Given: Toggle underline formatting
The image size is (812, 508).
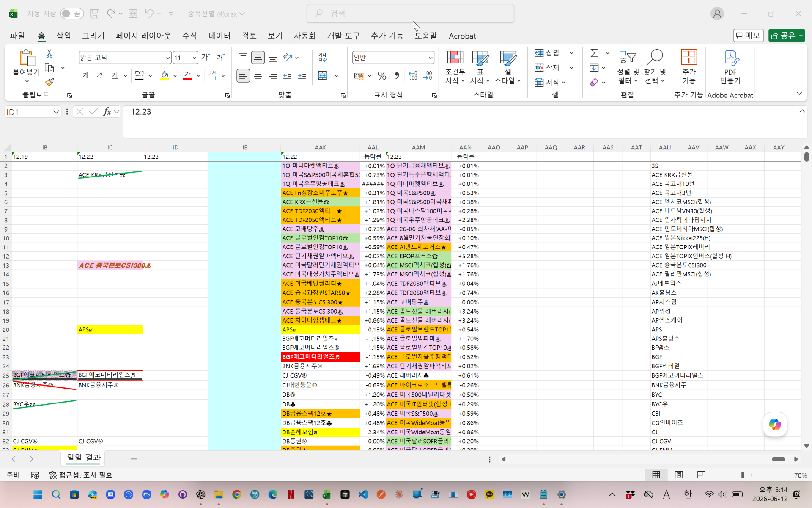Looking at the screenshot, I should [x=115, y=76].
